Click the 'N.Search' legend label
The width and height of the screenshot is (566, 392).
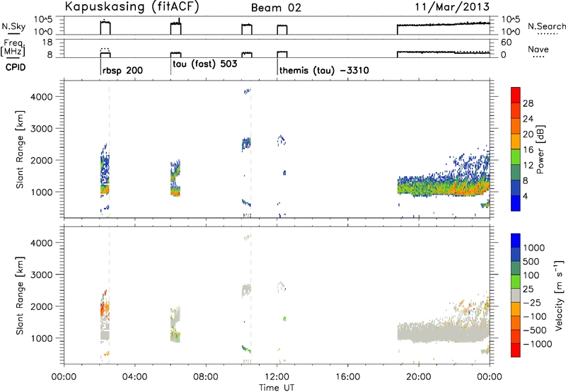pyautogui.click(x=546, y=26)
